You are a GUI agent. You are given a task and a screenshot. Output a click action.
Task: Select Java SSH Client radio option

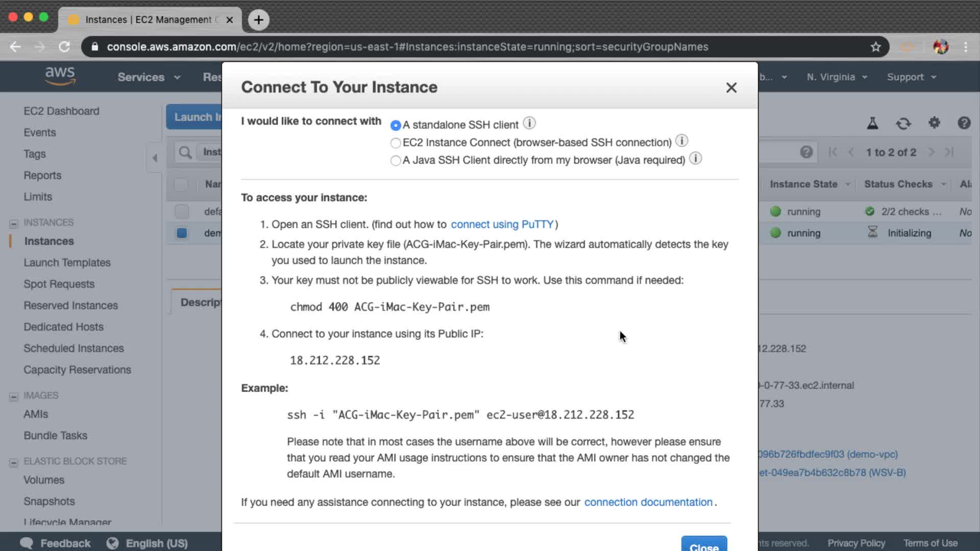pyautogui.click(x=396, y=161)
